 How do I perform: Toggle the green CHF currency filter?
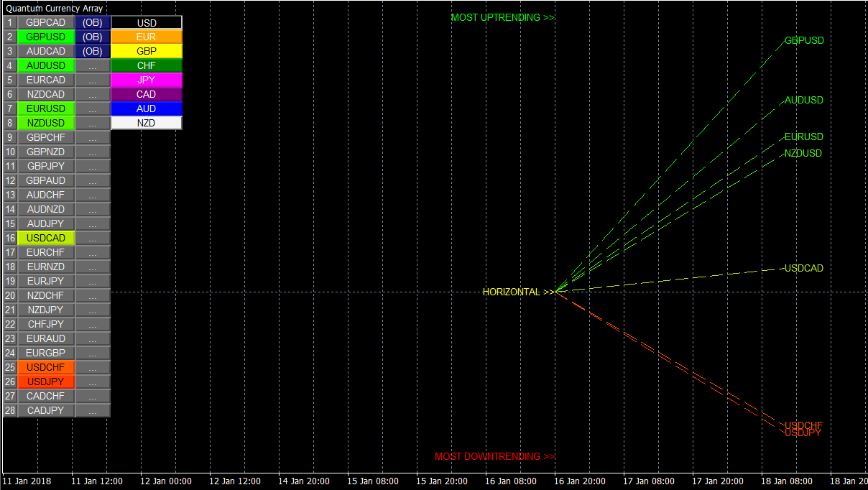click(147, 65)
